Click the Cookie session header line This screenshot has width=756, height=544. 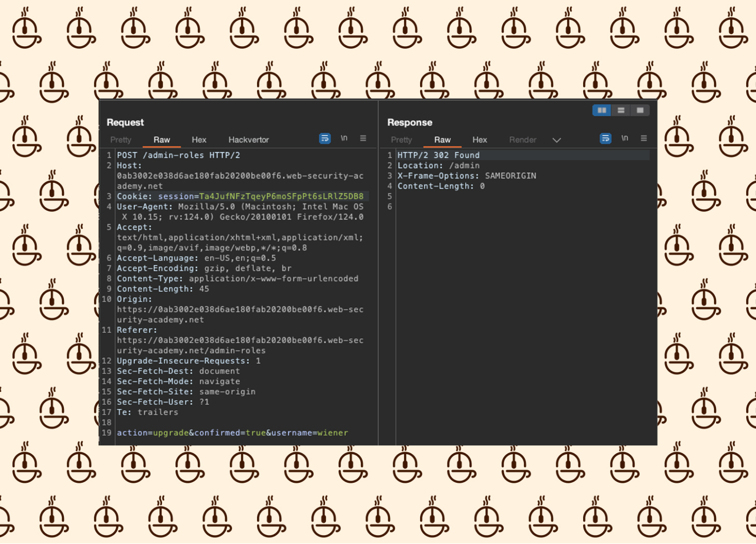(240, 196)
